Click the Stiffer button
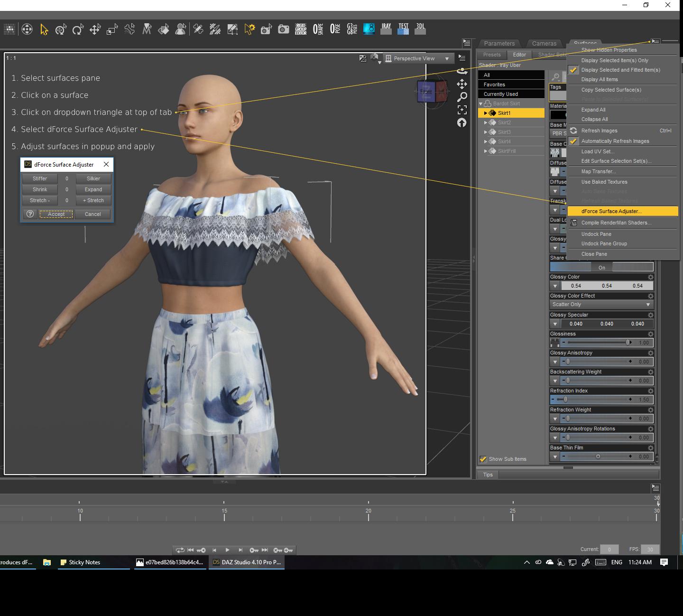This screenshot has height=616, width=683. (x=40, y=178)
